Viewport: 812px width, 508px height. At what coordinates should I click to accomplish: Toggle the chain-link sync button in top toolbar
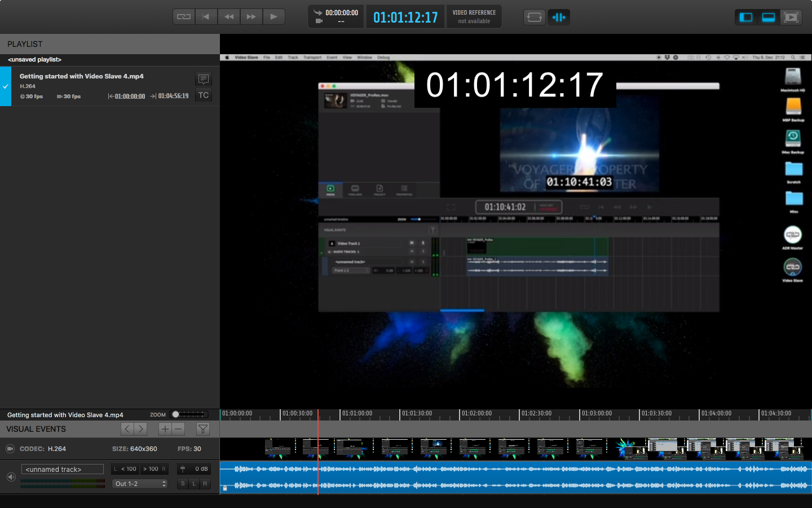[x=184, y=16]
